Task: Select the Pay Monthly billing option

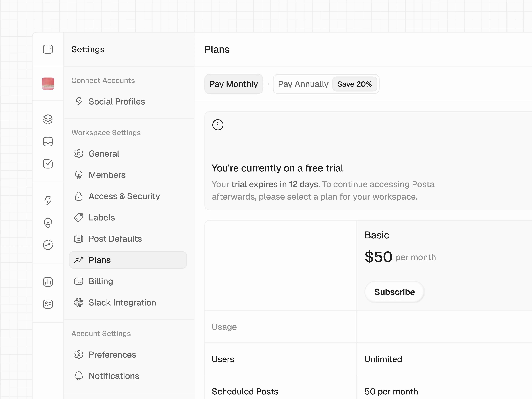Action: [x=233, y=84]
